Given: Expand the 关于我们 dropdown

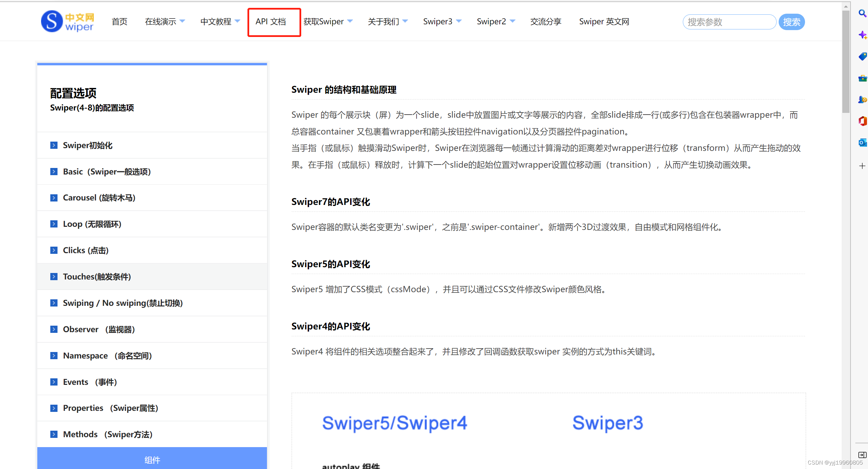Looking at the screenshot, I should (387, 21).
